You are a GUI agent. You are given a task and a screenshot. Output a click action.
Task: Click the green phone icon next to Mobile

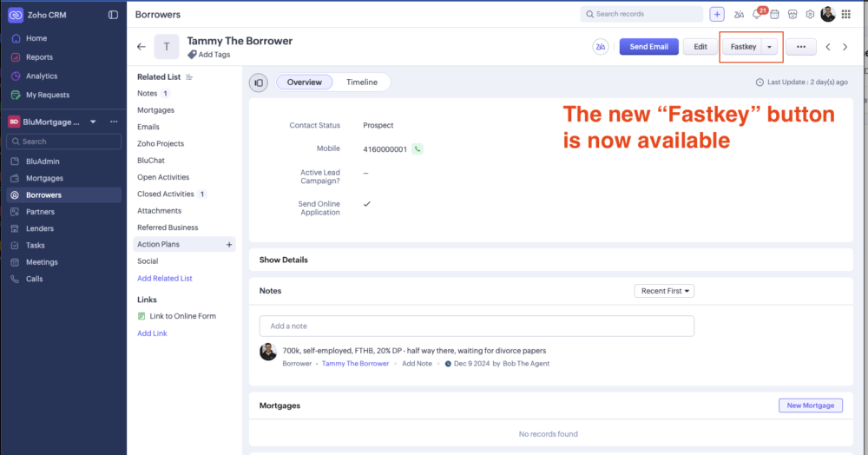(x=418, y=149)
